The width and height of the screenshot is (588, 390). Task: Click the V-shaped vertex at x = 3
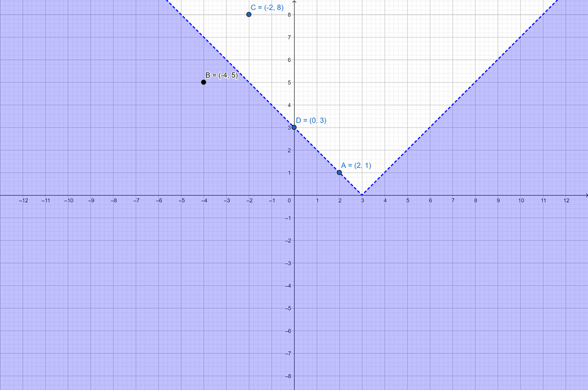tap(362, 195)
